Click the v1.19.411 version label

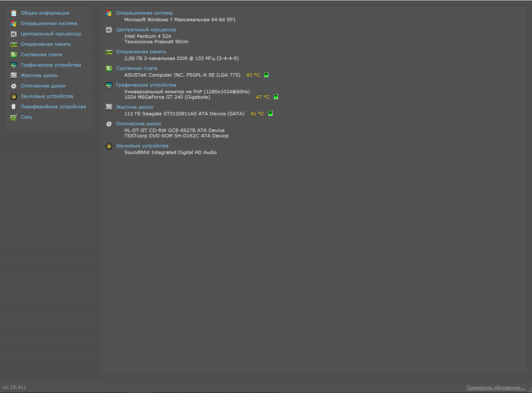pyautogui.click(x=15, y=387)
